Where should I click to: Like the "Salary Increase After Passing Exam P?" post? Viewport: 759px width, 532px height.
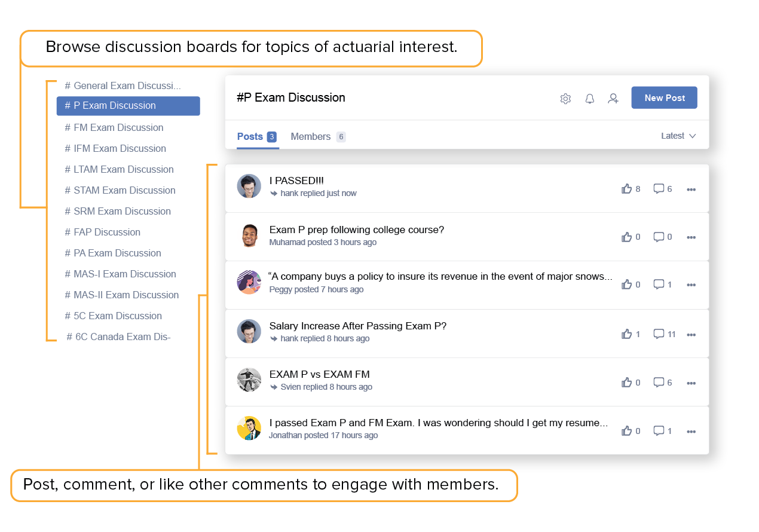[x=627, y=334]
